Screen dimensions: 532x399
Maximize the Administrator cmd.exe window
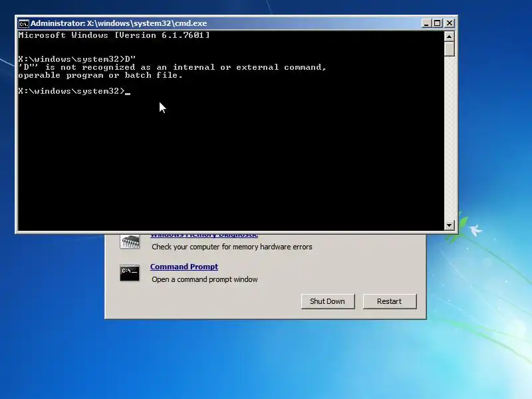[438, 23]
